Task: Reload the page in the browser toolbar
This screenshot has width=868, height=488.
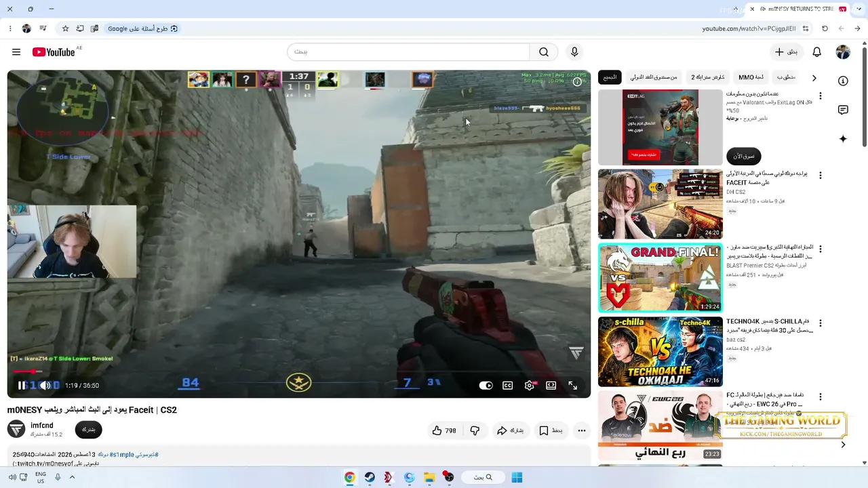Action: point(825,28)
